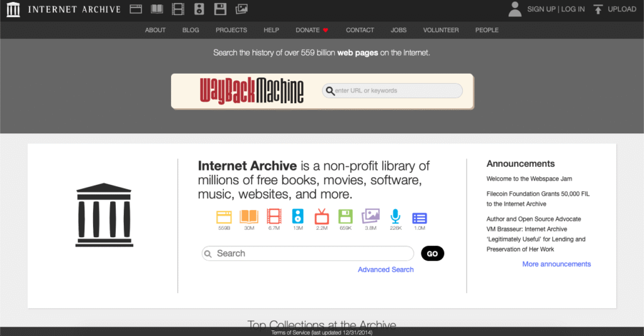Open the images icon in top bar
644x336 pixels.
[241, 9]
